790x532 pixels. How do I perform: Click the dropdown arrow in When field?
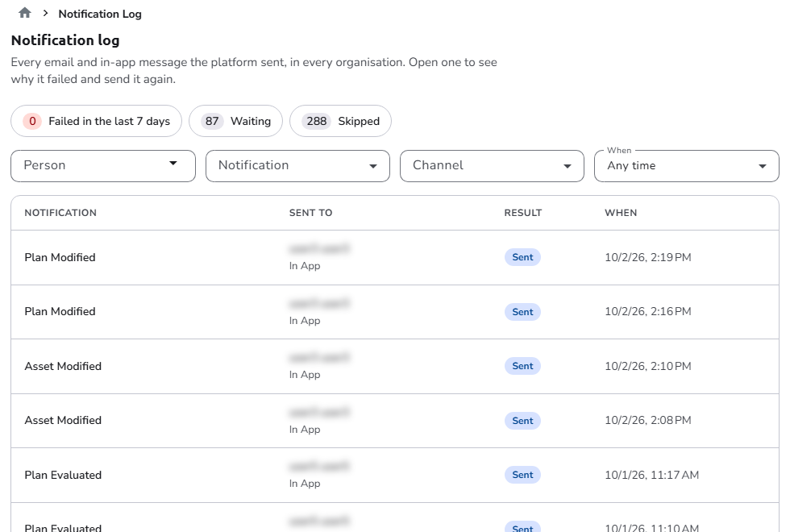pyautogui.click(x=763, y=166)
